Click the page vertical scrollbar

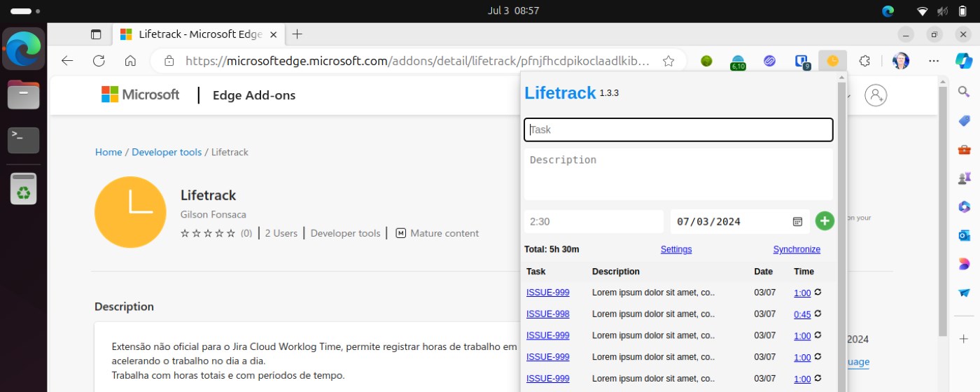(x=943, y=210)
